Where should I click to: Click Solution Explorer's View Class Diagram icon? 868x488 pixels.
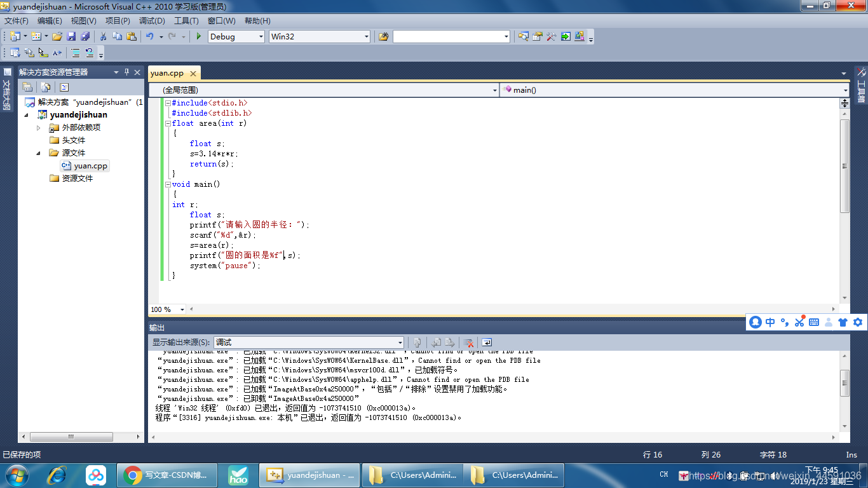coord(64,87)
